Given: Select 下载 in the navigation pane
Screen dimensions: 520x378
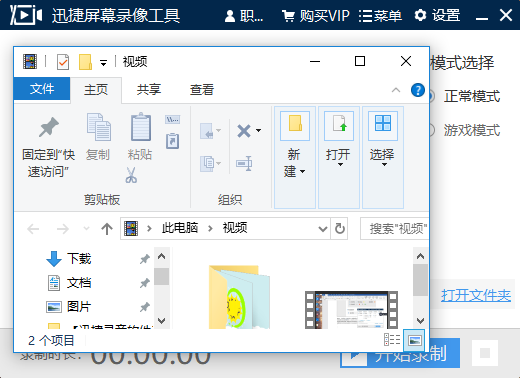Looking at the screenshot, I should 79,259.
